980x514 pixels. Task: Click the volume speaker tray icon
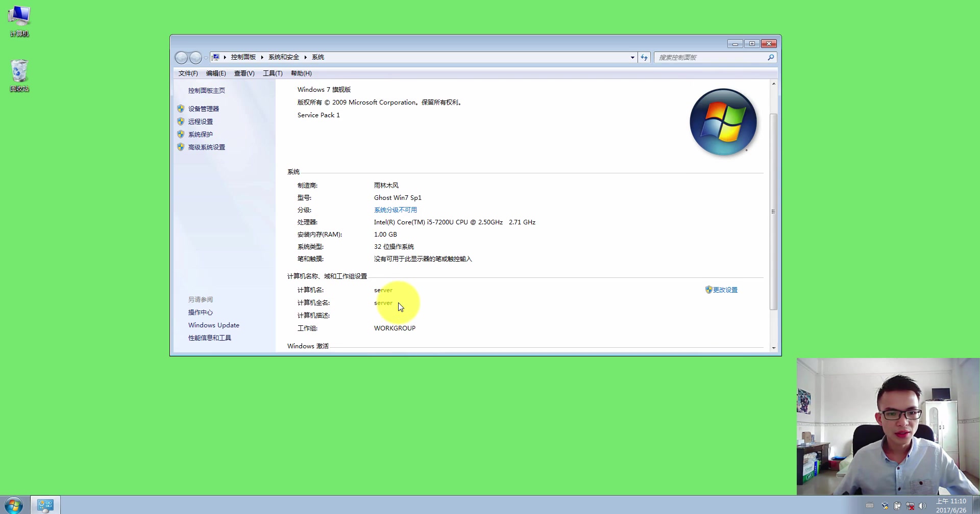pos(922,506)
